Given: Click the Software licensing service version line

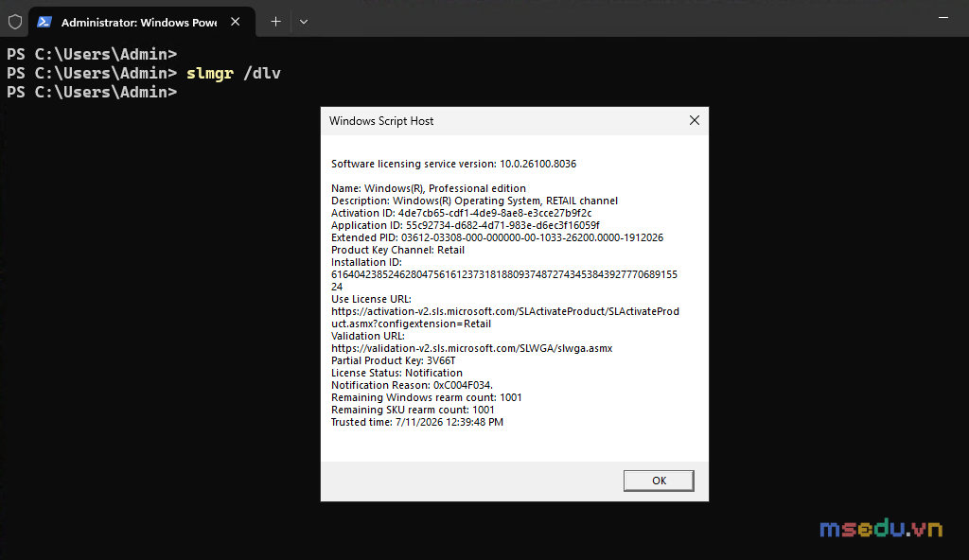Looking at the screenshot, I should [453, 164].
